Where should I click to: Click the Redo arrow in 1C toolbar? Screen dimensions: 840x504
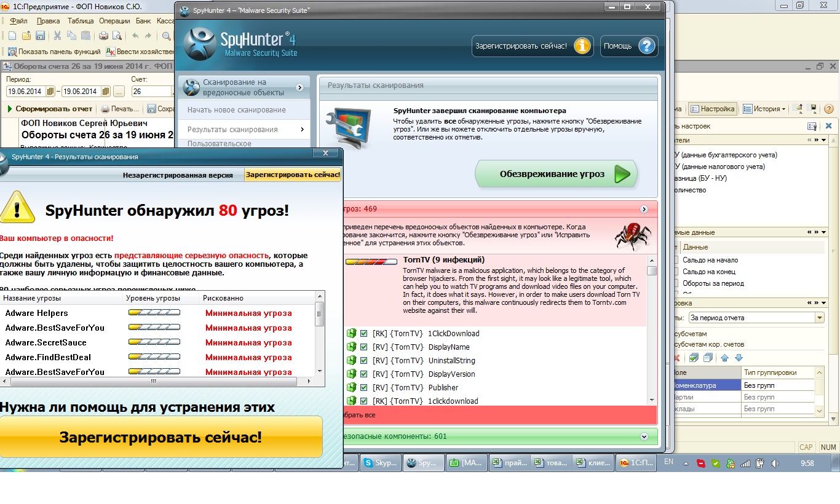[x=148, y=36]
